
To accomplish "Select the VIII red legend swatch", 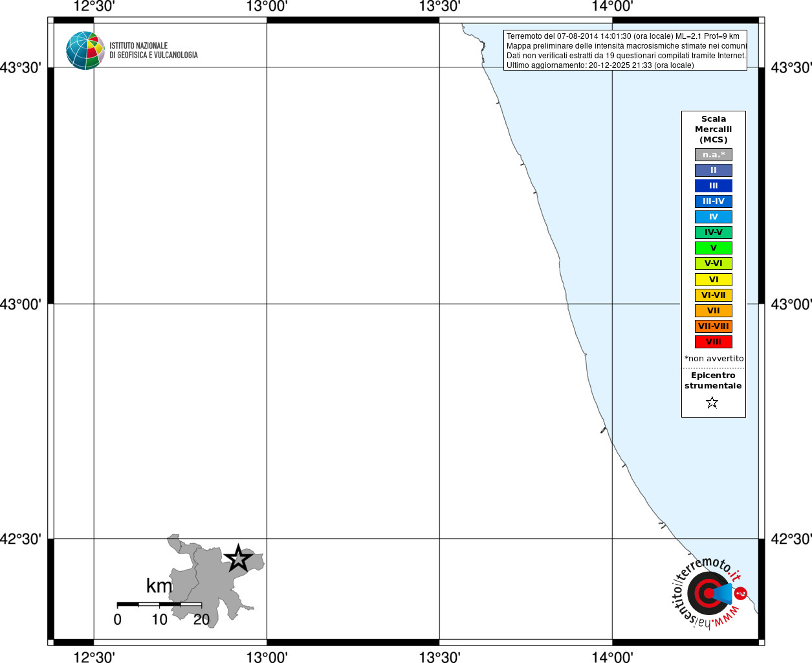I will (x=714, y=342).
